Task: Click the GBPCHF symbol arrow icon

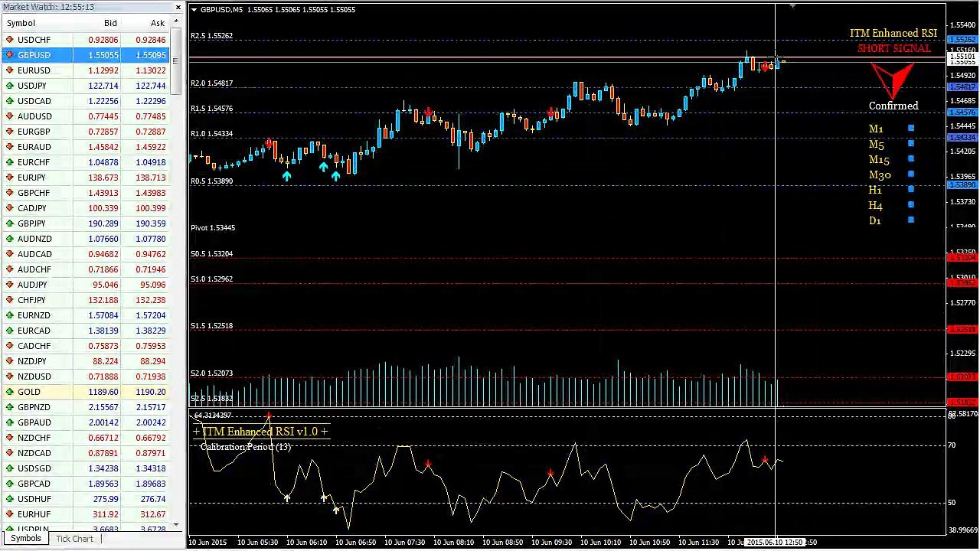Action: [x=9, y=193]
